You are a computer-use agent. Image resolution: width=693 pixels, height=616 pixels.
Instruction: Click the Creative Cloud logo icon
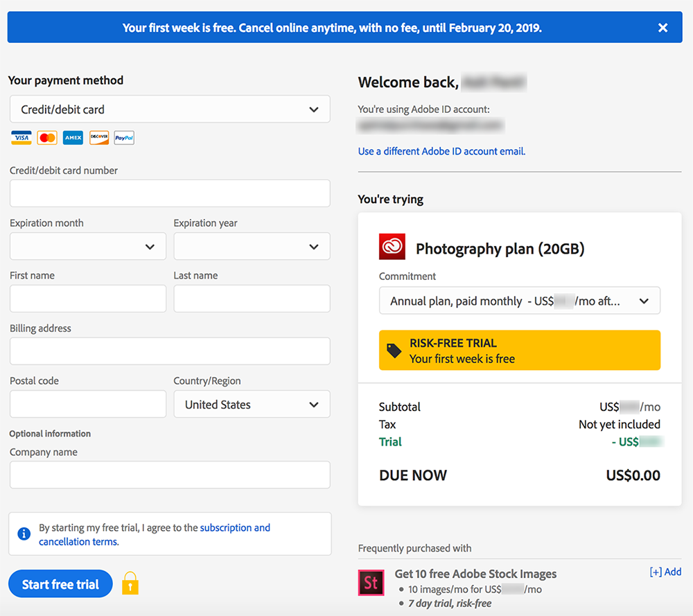(392, 247)
